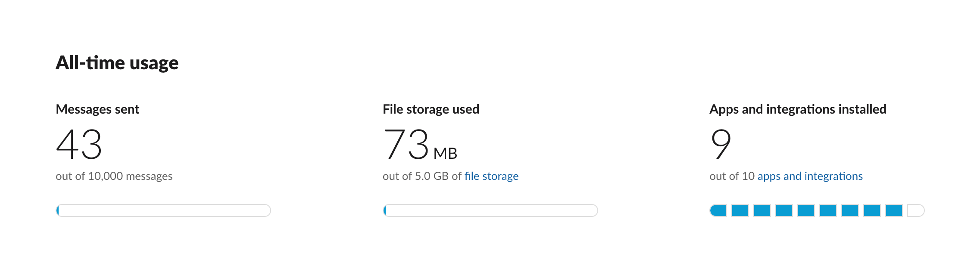Screen dimensions: 980x272
Task: Select the Messages sent label
Action: click(x=97, y=109)
